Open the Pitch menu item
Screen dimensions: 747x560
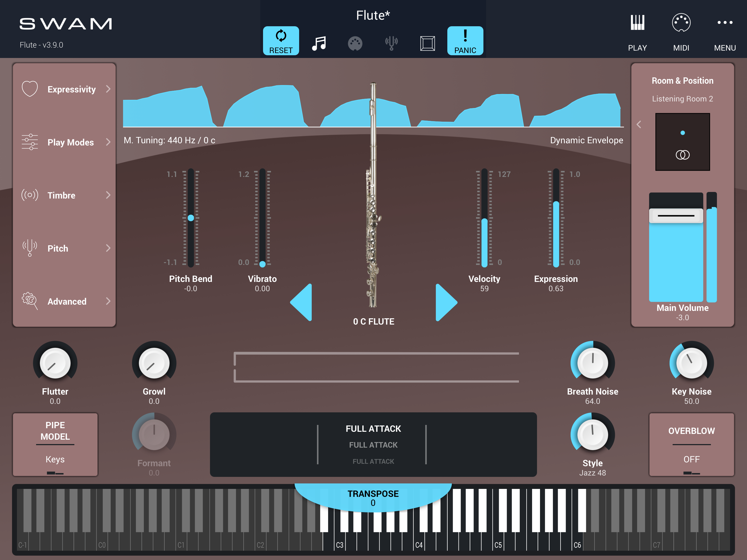coord(64,248)
